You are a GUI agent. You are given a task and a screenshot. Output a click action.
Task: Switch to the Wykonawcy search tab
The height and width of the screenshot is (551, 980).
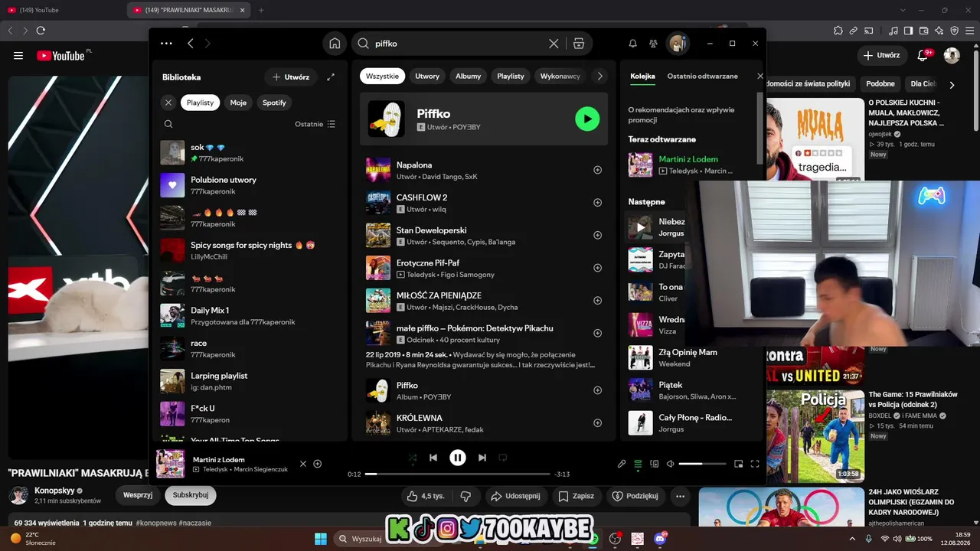[x=560, y=77]
